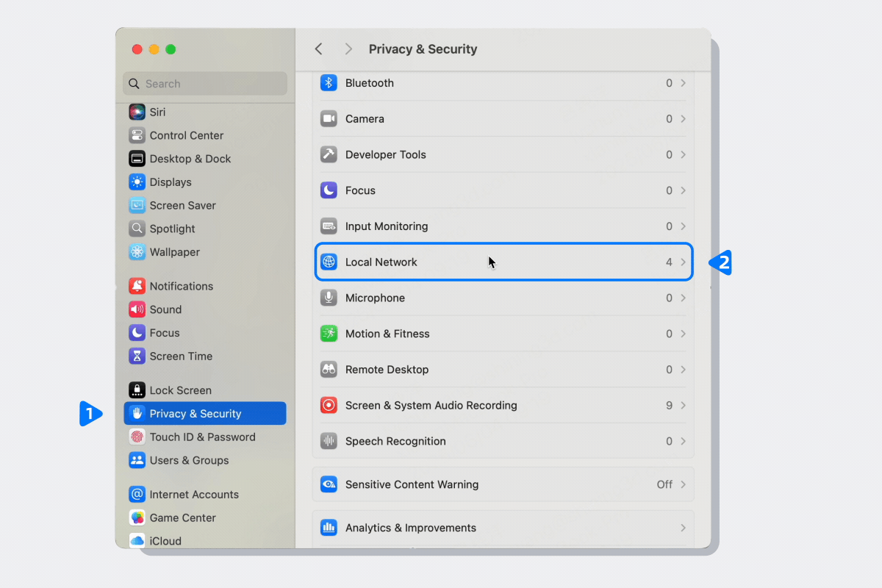The image size is (882, 588).
Task: Open Screen & System Audio Recording chevron
Action: point(683,405)
